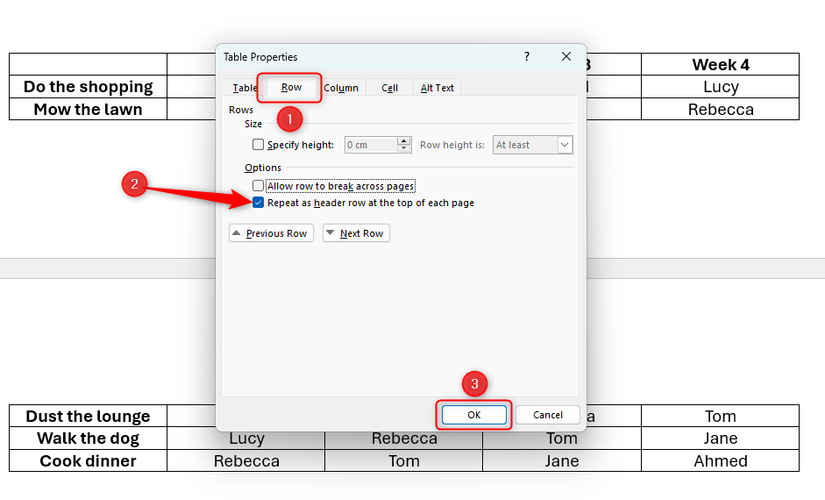Enable the Specify height checkbox

[258, 144]
